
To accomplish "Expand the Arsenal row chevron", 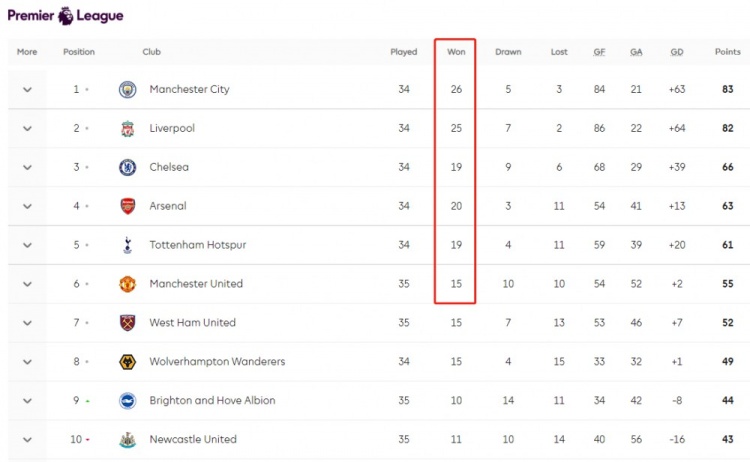I will click(x=27, y=206).
